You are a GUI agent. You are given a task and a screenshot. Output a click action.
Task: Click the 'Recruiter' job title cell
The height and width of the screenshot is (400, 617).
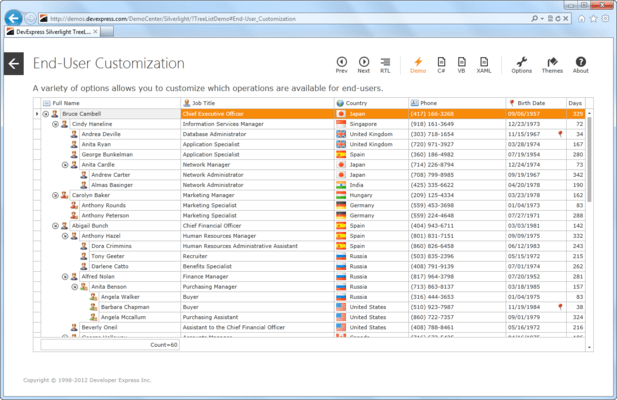(257, 256)
